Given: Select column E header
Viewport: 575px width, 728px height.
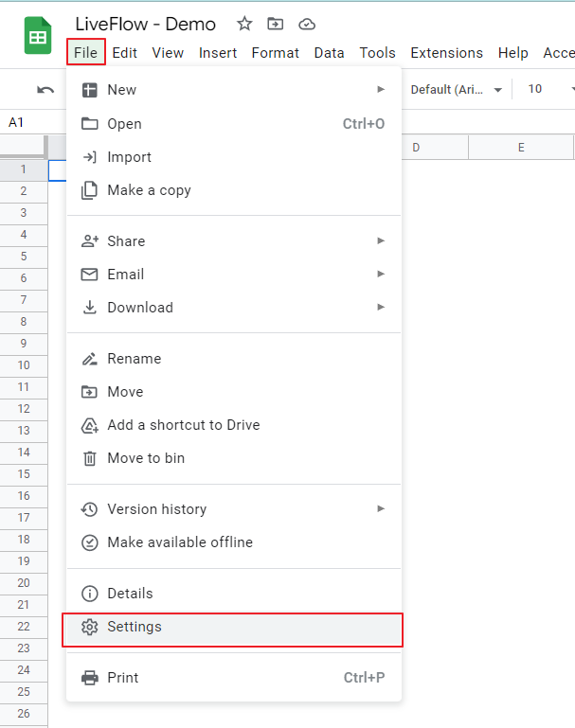Looking at the screenshot, I should tap(521, 148).
